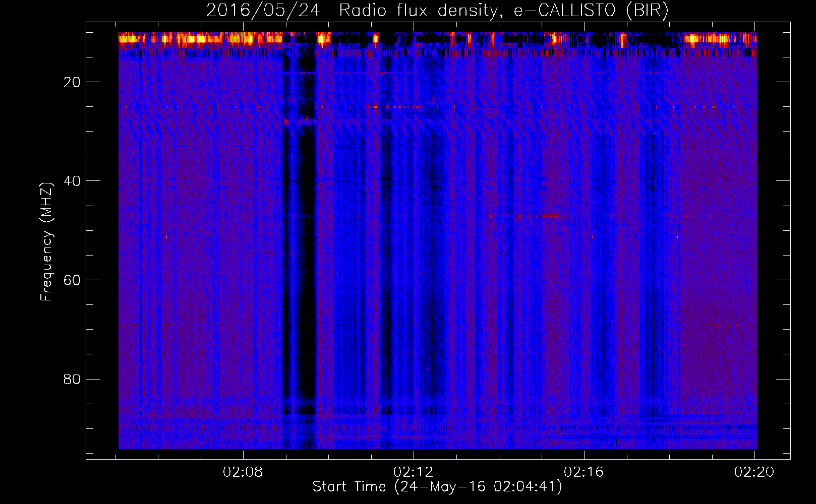Image resolution: width=816 pixels, height=504 pixels.
Task: Click the 20 MHz frequency tick label
Action: (x=72, y=82)
